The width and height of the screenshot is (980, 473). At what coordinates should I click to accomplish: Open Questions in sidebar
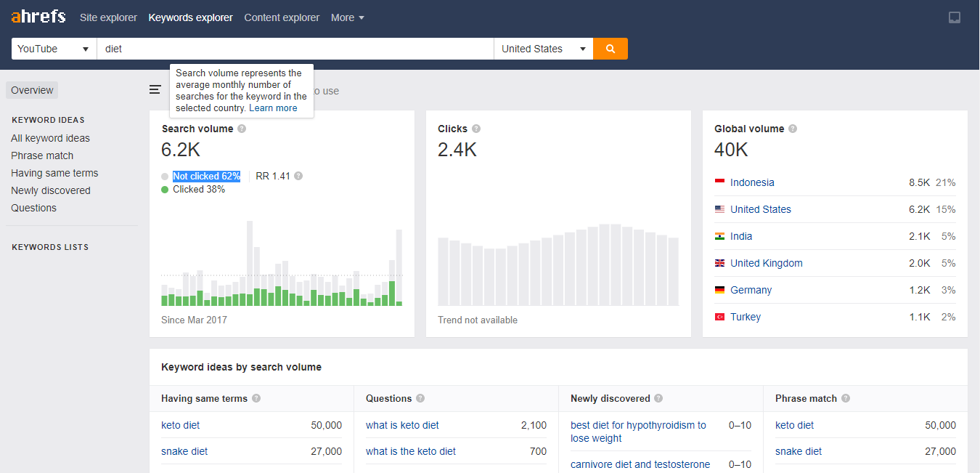33,208
